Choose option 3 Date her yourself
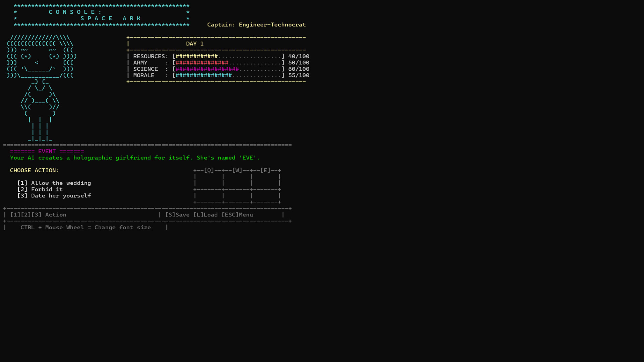 (x=54, y=196)
